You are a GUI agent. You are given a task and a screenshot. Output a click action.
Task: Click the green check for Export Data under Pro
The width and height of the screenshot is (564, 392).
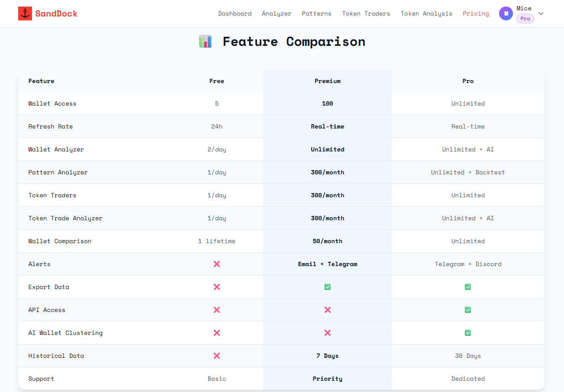click(468, 287)
